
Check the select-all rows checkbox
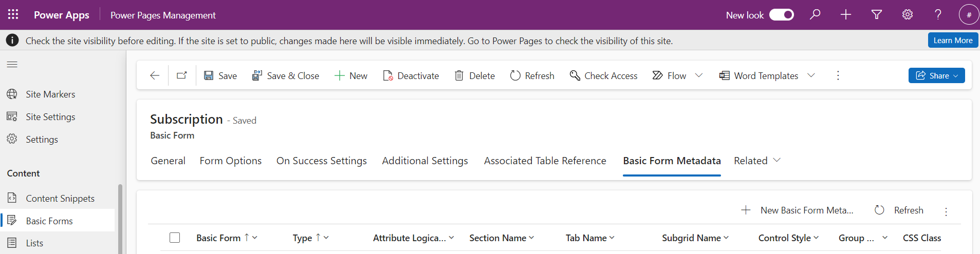(x=175, y=238)
